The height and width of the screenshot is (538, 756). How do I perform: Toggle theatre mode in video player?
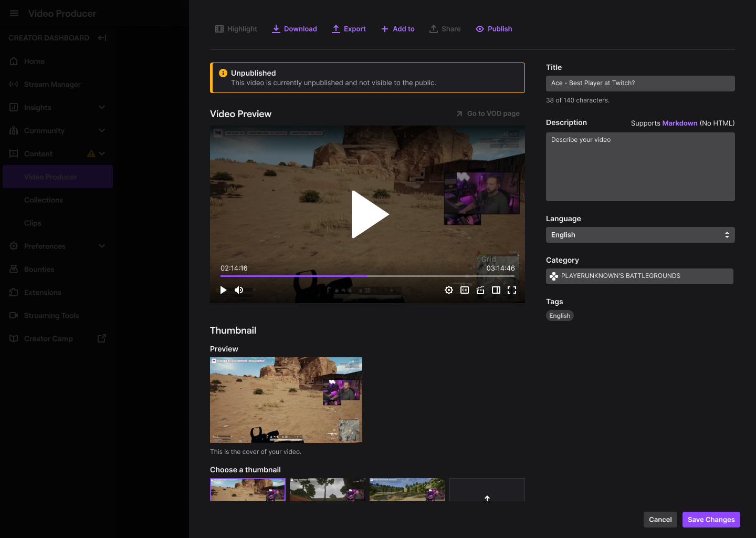[496, 290]
